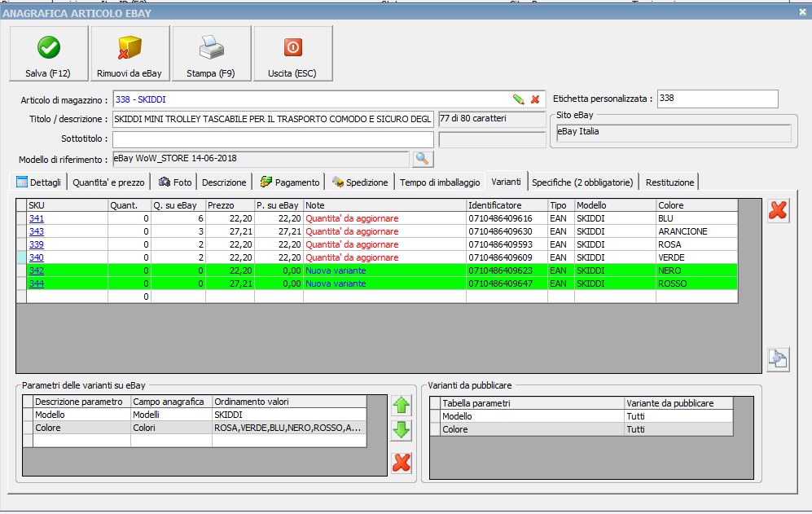Image resolution: width=812 pixels, height=514 pixels.
Task: Click Rimuovi da eBay button
Action: pyautogui.click(x=129, y=55)
